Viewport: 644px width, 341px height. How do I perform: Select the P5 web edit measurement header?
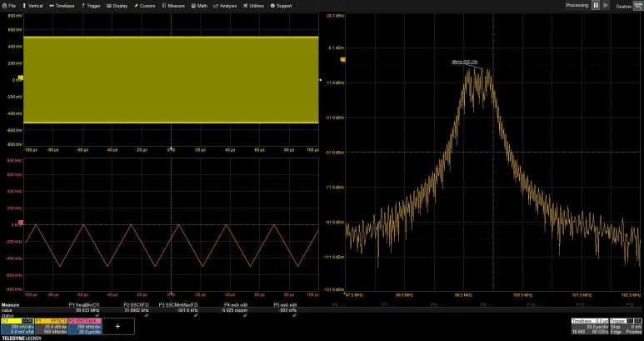pyautogui.click(x=285, y=305)
